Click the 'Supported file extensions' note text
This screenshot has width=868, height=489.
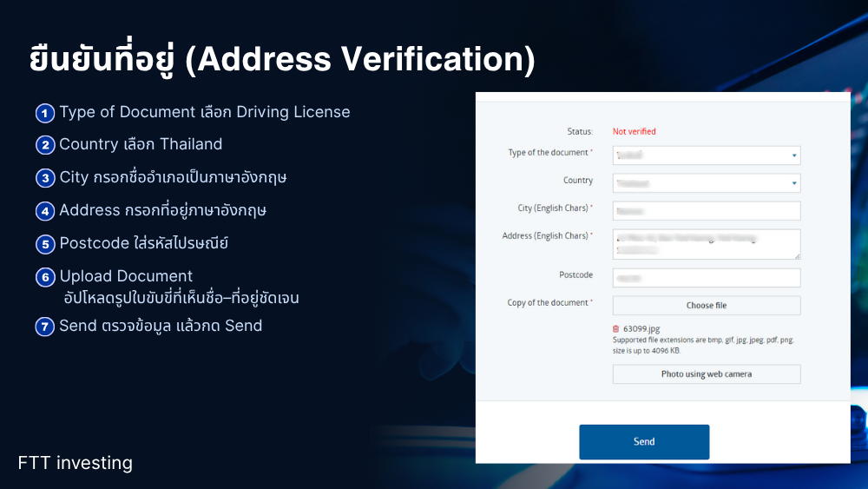pyautogui.click(x=703, y=346)
